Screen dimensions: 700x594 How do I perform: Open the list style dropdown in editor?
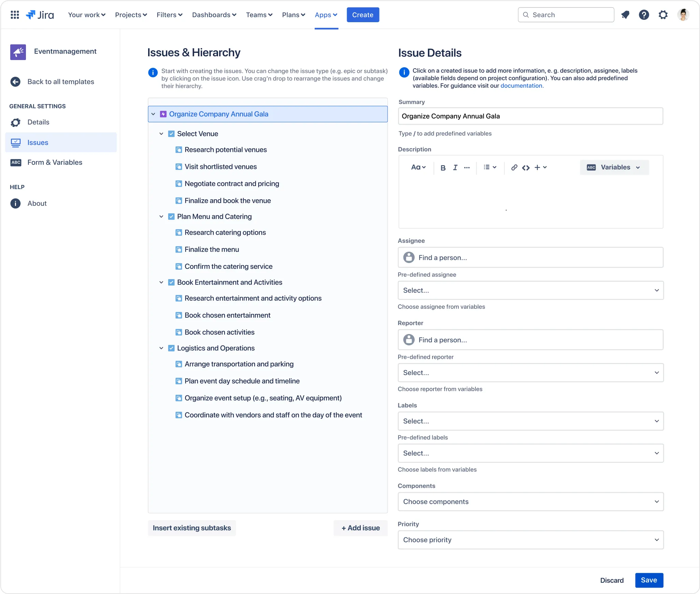click(x=490, y=167)
